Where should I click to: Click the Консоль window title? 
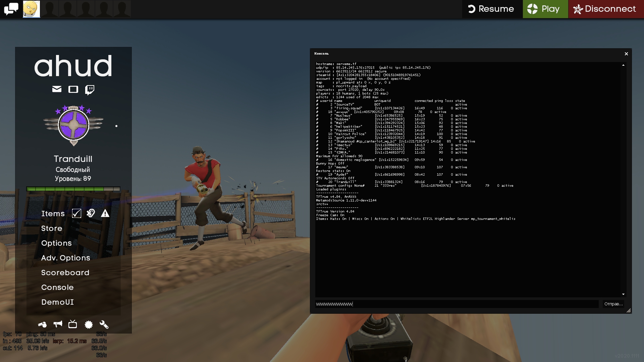click(321, 54)
